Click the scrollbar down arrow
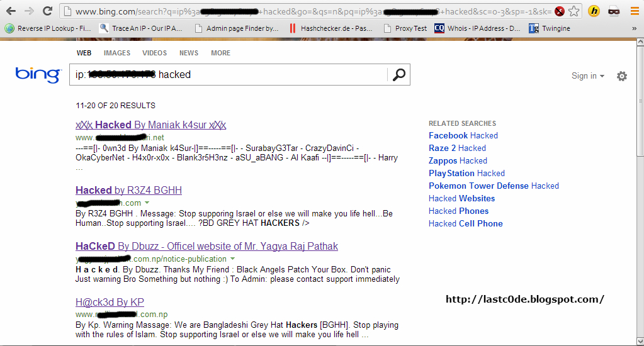The height and width of the screenshot is (346, 644). (640, 341)
